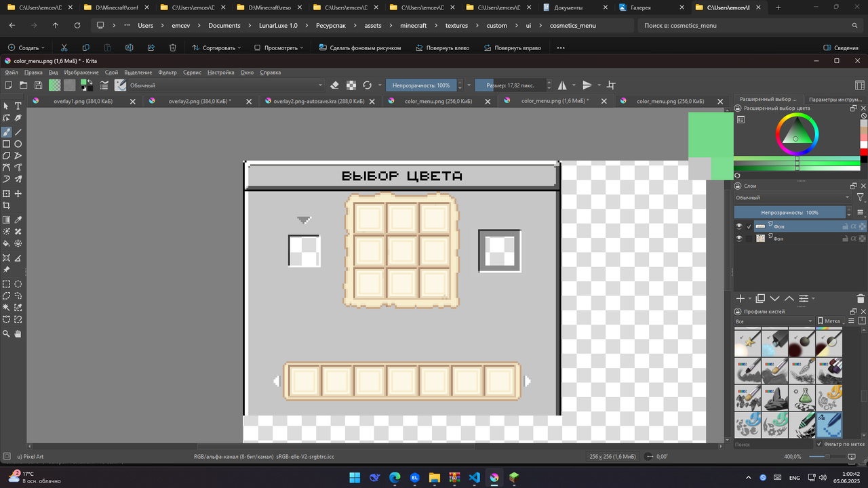The width and height of the screenshot is (868, 488).
Task: Select the Color Sampler eyedropper tool
Action: click(18, 220)
